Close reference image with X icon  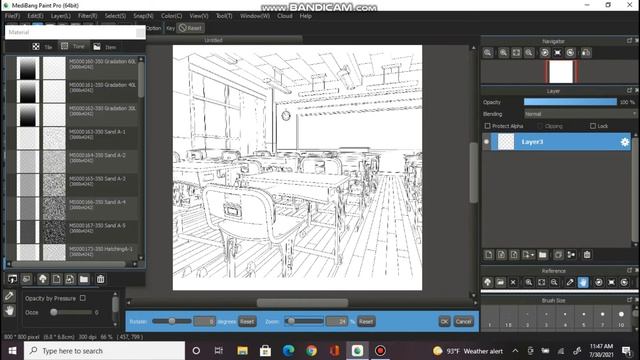(x=513, y=282)
